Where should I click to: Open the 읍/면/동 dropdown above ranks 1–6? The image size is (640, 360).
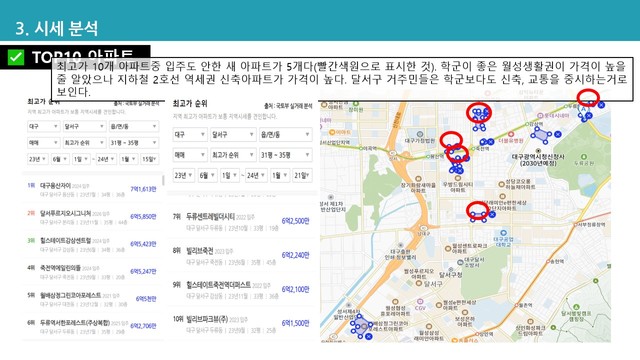[x=134, y=127]
